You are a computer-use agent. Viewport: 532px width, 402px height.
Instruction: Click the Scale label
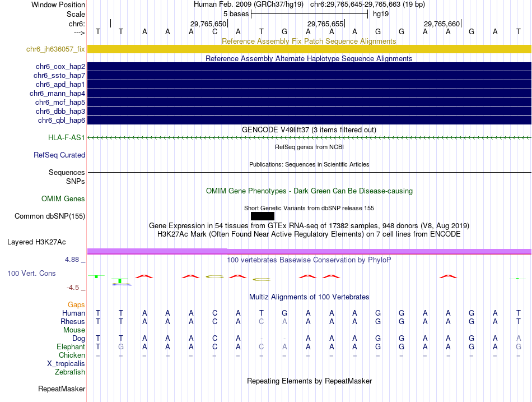click(x=76, y=14)
